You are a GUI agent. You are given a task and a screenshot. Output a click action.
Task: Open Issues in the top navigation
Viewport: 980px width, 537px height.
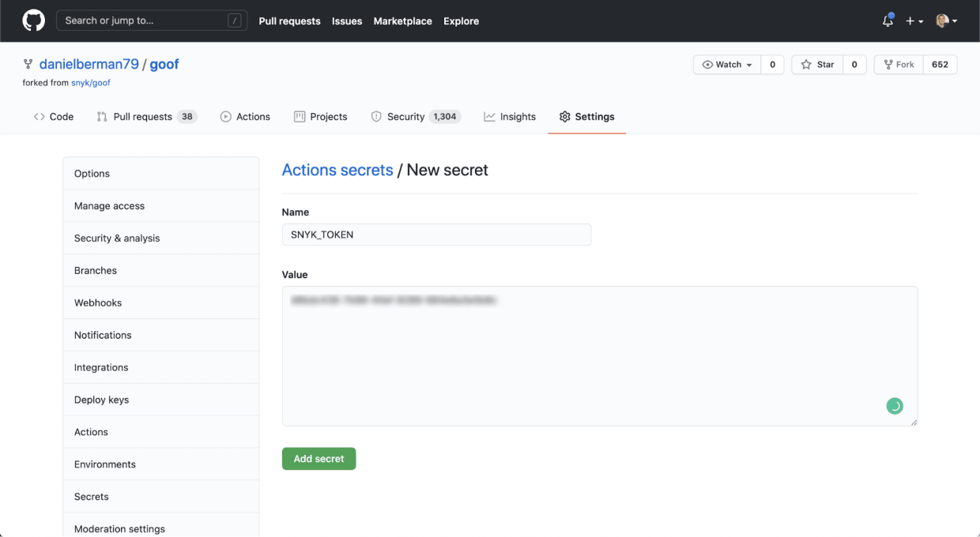coord(347,21)
